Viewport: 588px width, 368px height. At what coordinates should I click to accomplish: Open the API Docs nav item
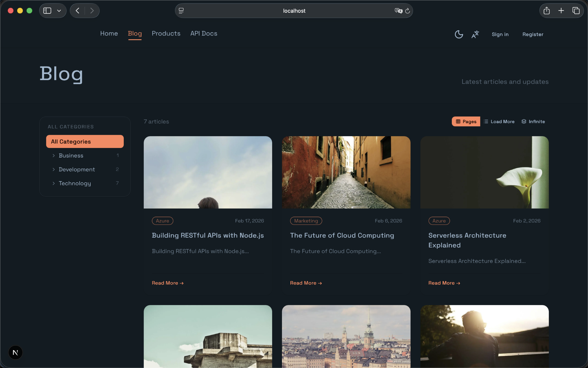(x=204, y=34)
